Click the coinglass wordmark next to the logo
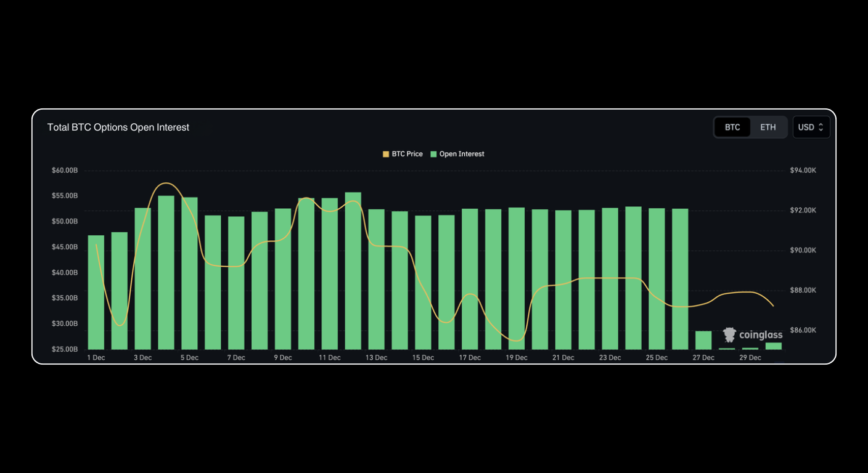 (759, 335)
